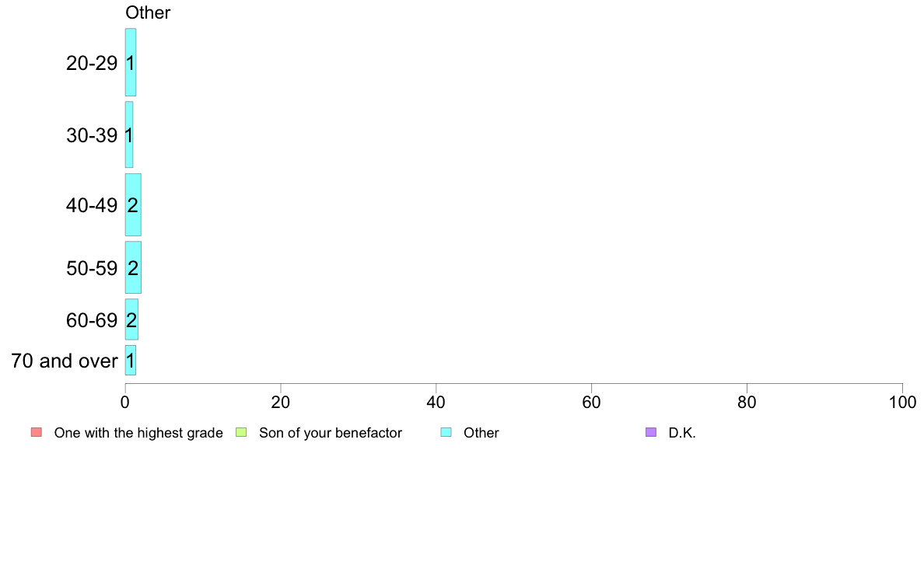The height and width of the screenshot is (572, 924).
Task: Click the 40 tick on the x-axis
Action: [436, 403]
